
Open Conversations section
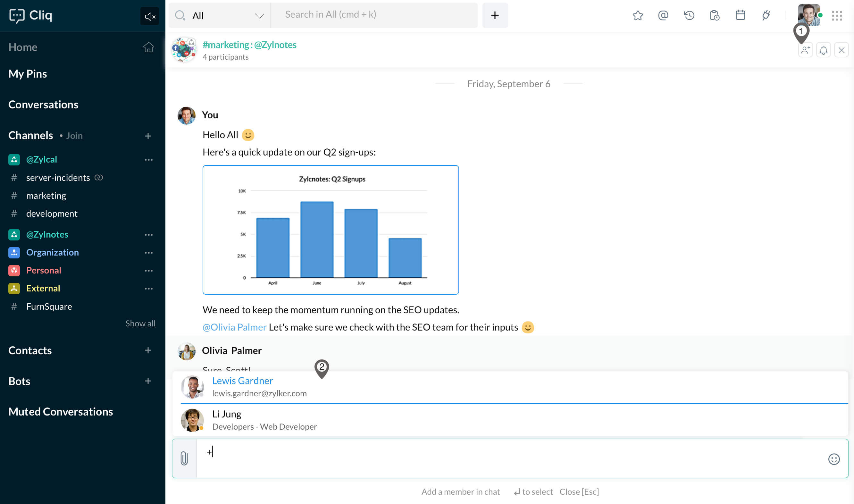[43, 104]
